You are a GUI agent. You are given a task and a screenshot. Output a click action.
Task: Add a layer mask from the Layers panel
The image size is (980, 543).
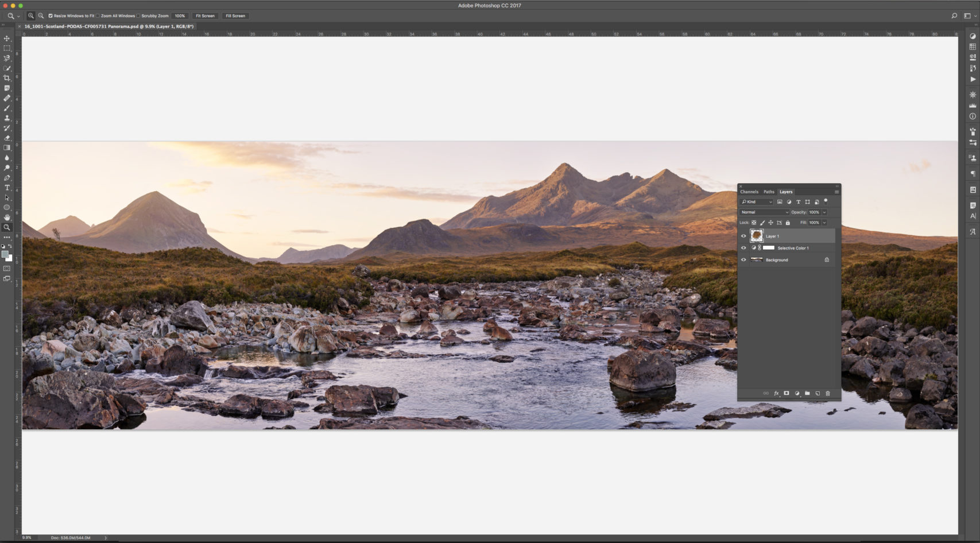786,393
